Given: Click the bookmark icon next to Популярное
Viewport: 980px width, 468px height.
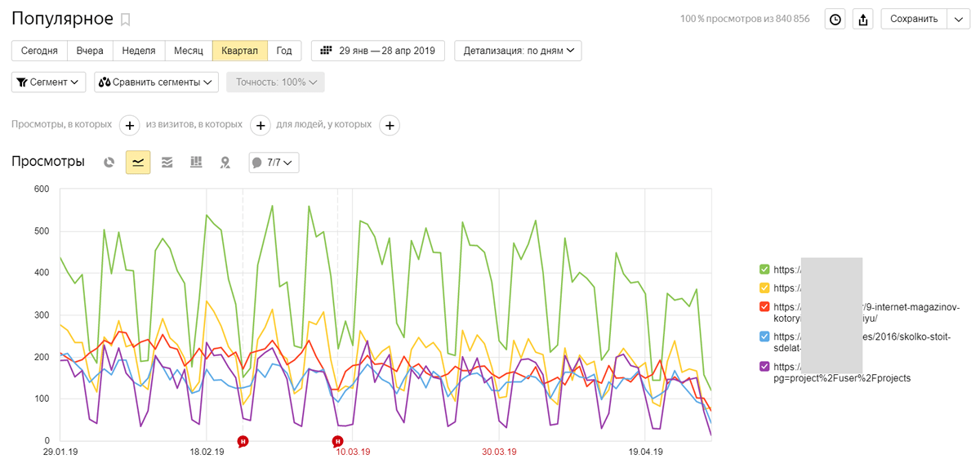Looking at the screenshot, I should [x=125, y=20].
